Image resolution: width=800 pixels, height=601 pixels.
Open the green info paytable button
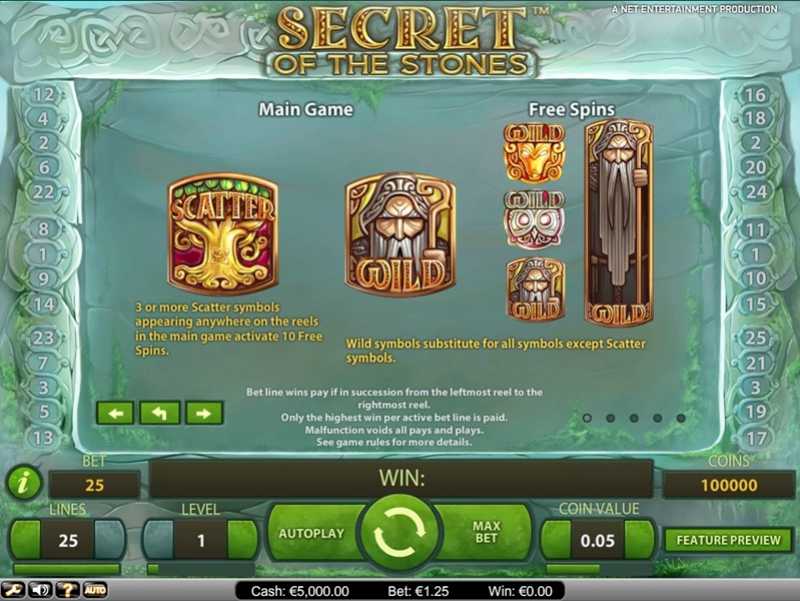tap(23, 483)
